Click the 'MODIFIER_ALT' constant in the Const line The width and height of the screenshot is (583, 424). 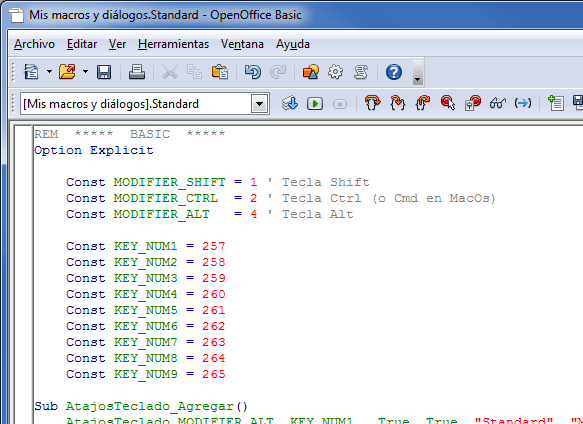click(x=162, y=214)
